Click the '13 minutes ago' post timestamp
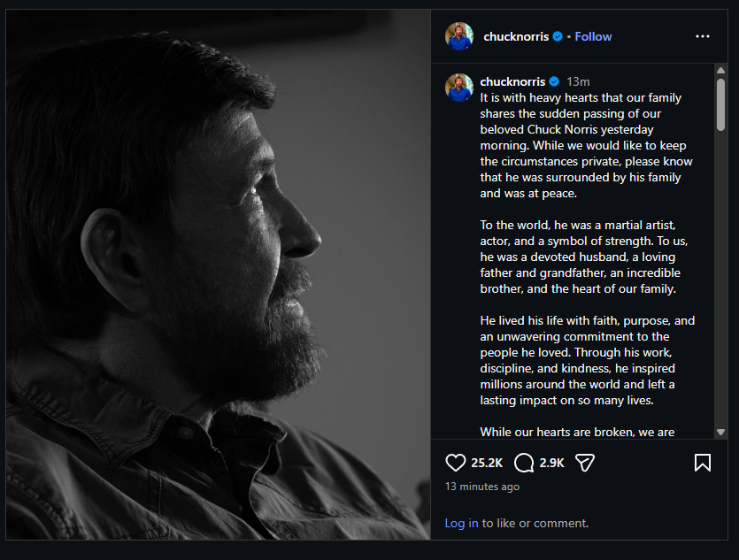 482,487
